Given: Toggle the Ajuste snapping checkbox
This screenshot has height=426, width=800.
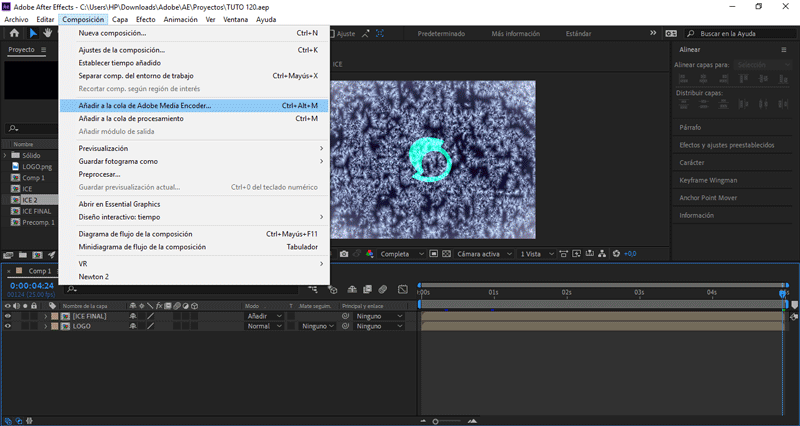Looking at the screenshot, I should coord(332,33).
